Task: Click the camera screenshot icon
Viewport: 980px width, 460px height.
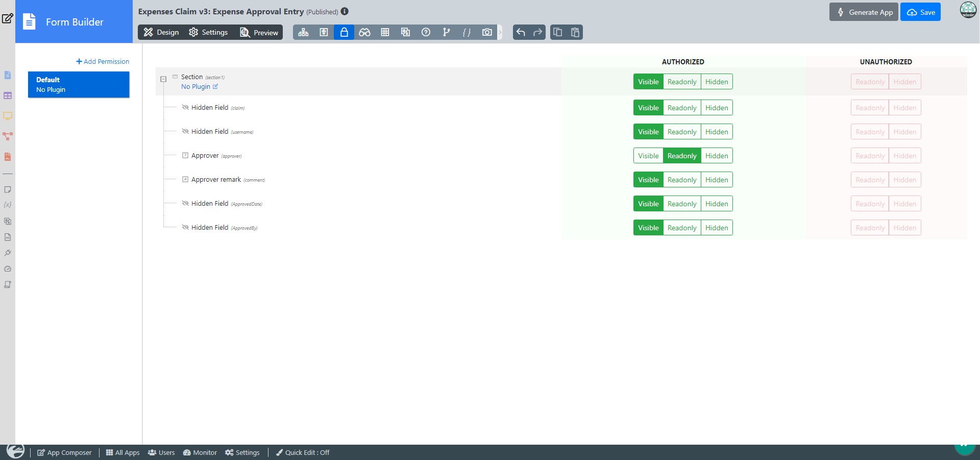Action: click(x=487, y=32)
